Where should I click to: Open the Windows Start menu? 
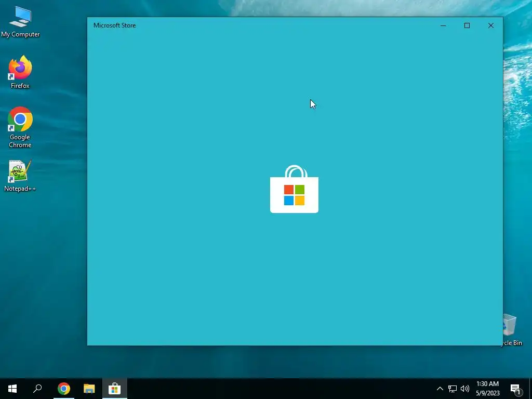[x=12, y=389]
